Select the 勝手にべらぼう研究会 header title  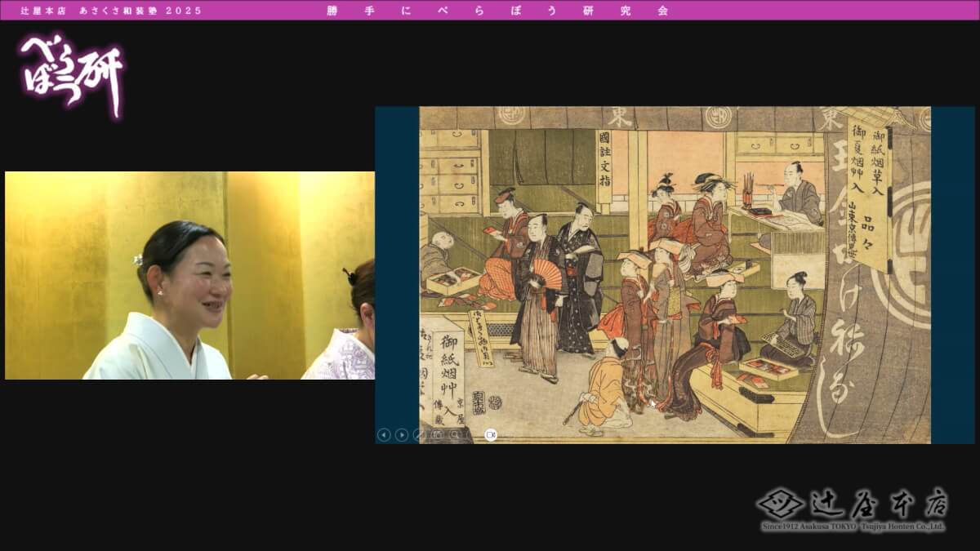(497, 11)
